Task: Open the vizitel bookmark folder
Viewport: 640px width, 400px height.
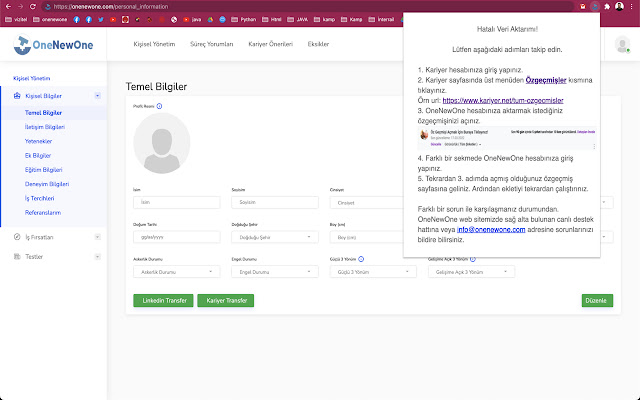Action: (16, 19)
